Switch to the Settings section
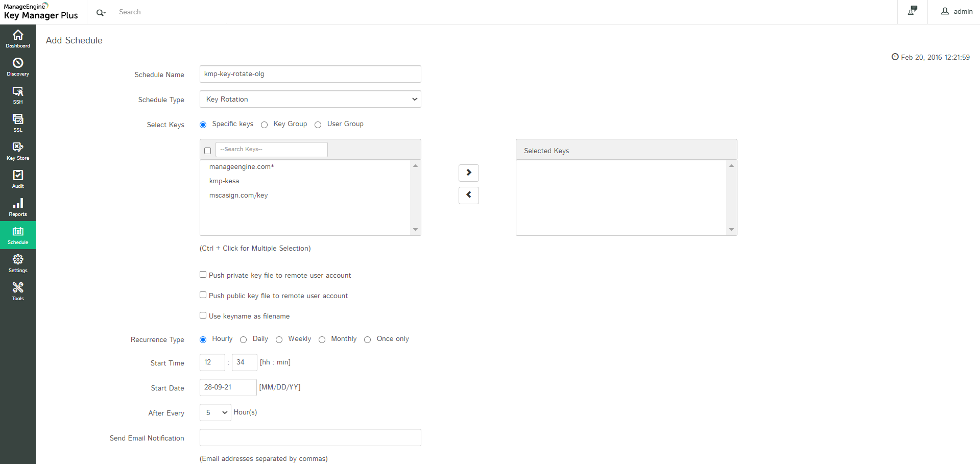This screenshot has width=980, height=464. [x=18, y=262]
